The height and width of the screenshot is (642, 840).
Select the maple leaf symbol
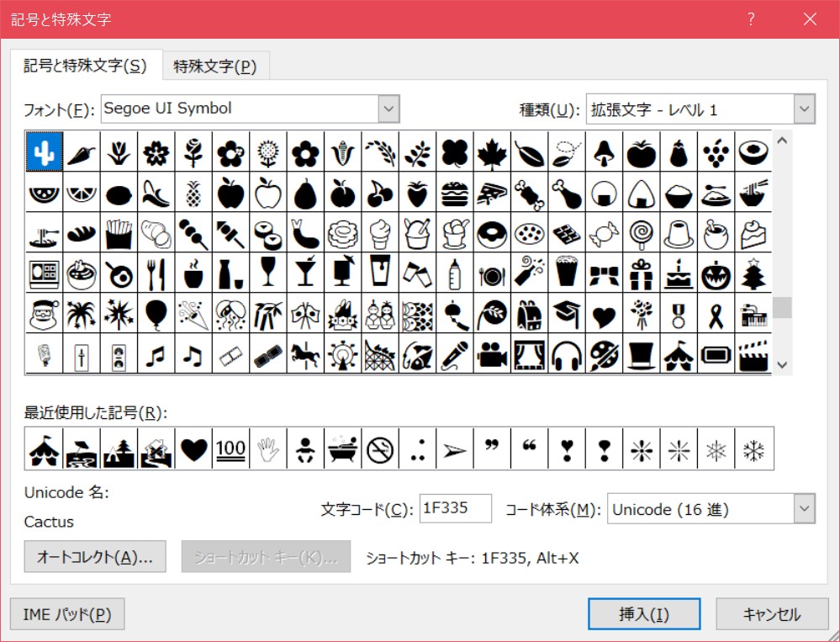click(492, 152)
